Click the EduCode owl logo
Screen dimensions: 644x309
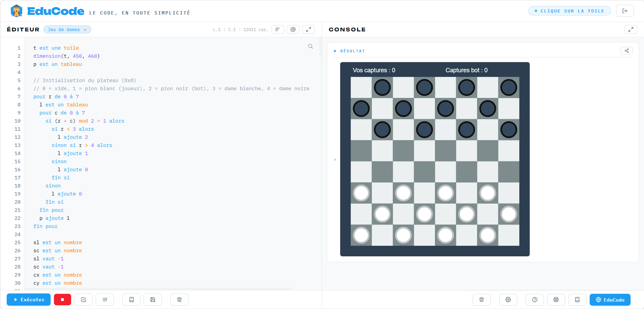(16, 11)
